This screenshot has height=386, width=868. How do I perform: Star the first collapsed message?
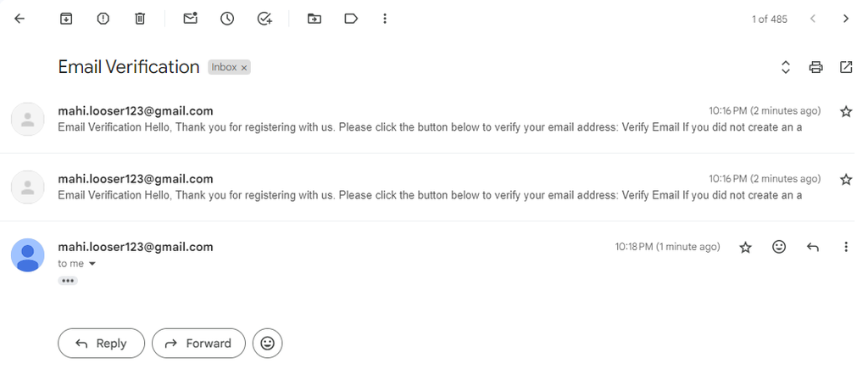point(845,111)
